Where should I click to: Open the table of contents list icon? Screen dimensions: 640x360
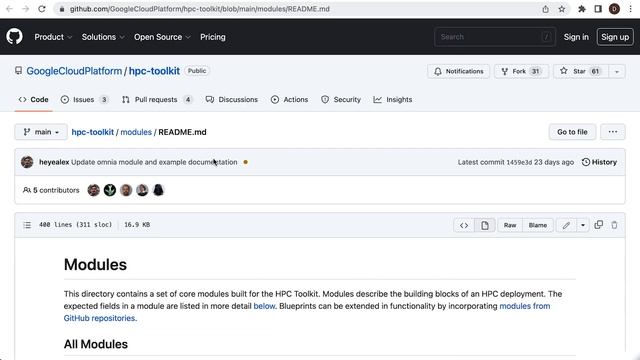27,225
